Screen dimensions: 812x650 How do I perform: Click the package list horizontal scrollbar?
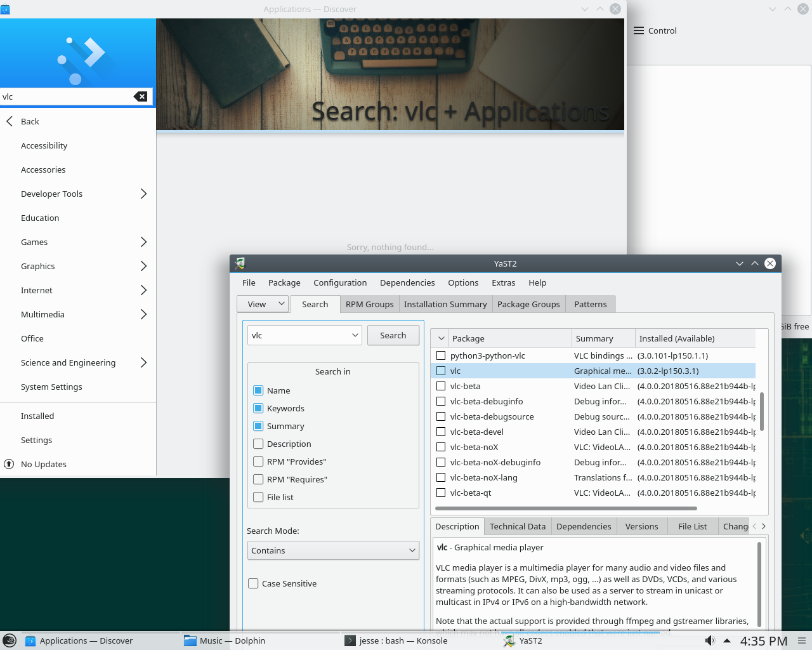566,508
